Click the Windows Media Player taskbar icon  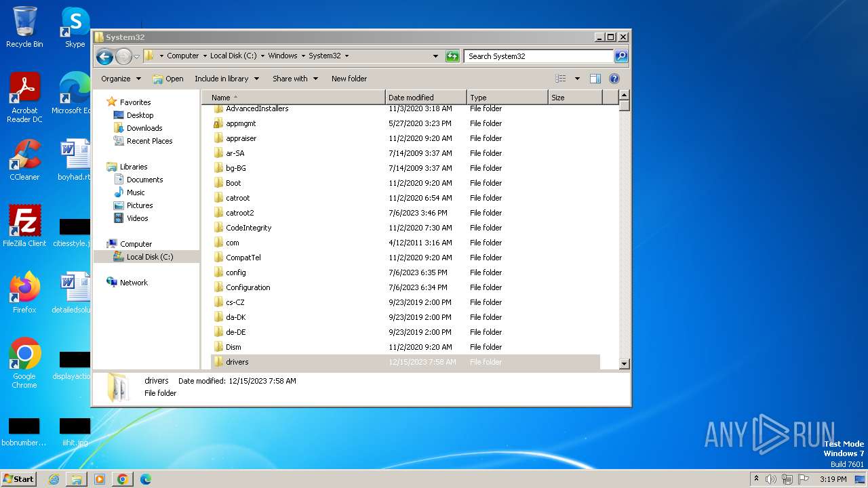(x=100, y=479)
